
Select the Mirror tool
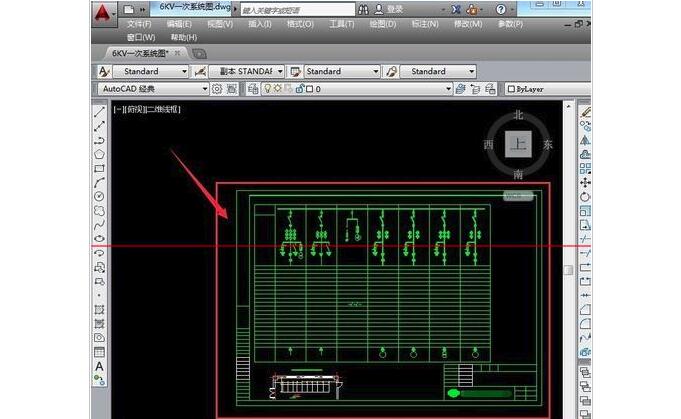point(585,140)
